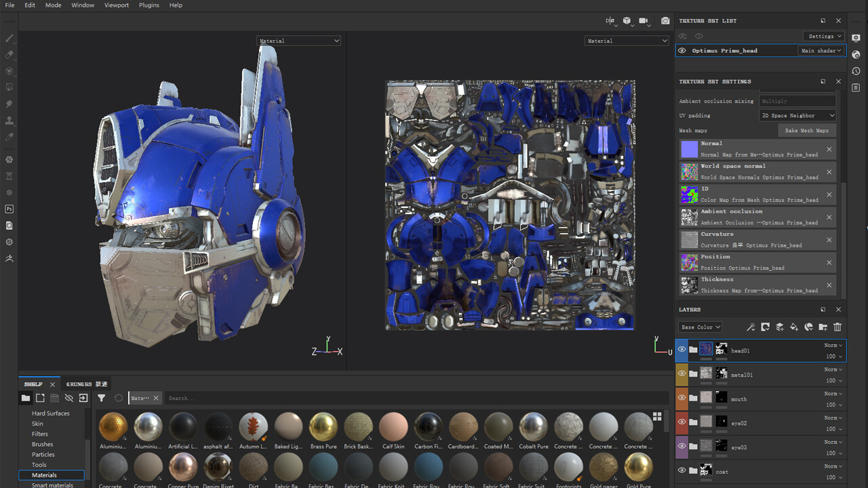Image resolution: width=868 pixels, height=488 pixels.
Task: Click the Bake Mesh Maps button
Action: [806, 131]
